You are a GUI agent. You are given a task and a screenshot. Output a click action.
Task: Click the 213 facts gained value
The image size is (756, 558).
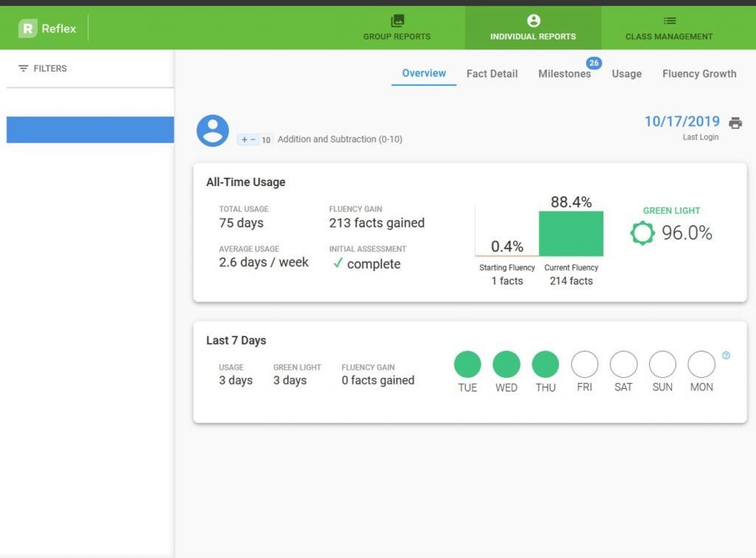click(x=377, y=223)
